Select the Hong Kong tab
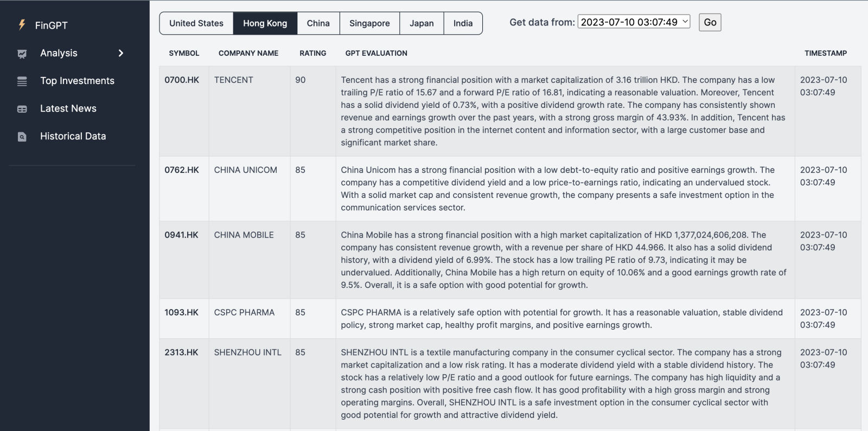This screenshot has width=868, height=431. 265,23
